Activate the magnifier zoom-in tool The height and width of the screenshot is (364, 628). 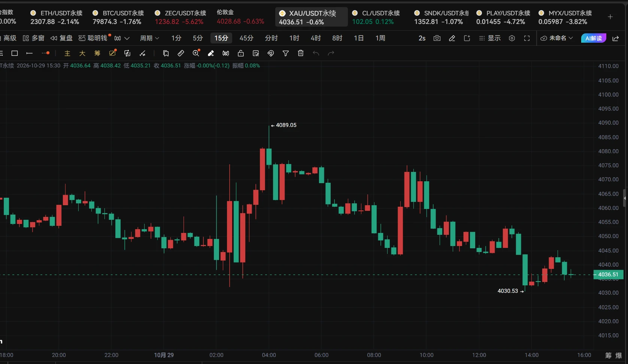click(x=196, y=53)
